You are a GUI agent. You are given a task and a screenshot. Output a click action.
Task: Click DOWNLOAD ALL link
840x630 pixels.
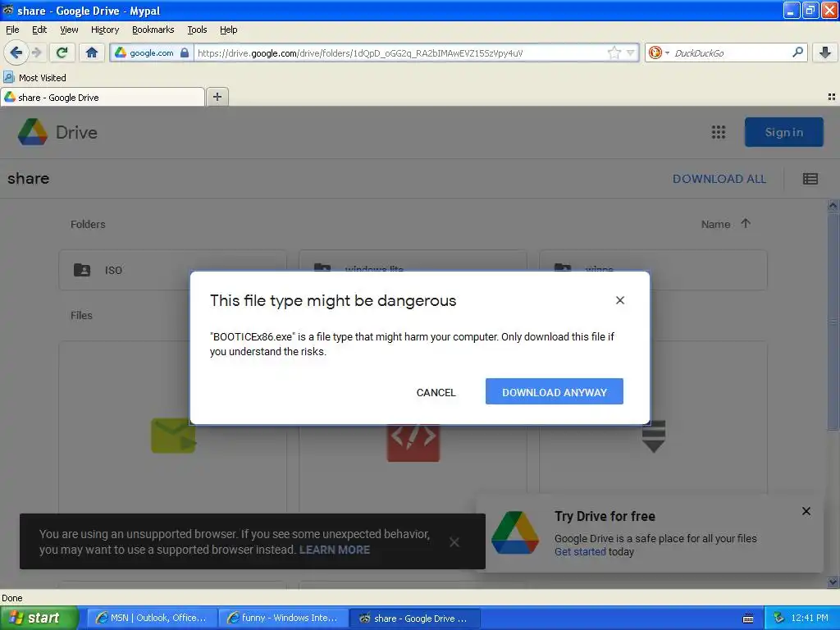pyautogui.click(x=719, y=179)
